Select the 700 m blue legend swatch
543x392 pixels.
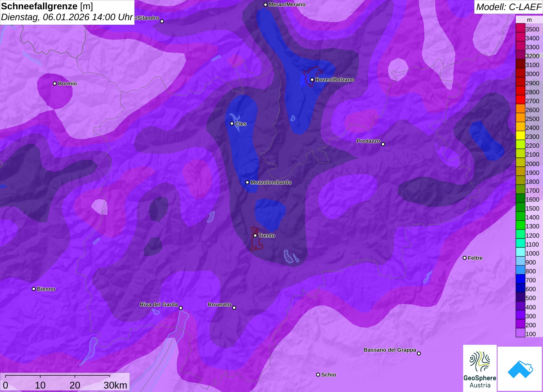point(521,279)
